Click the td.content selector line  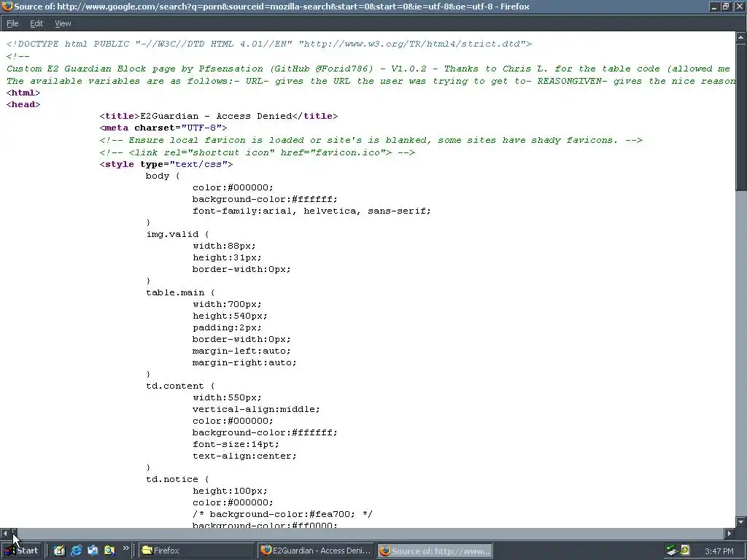181,386
